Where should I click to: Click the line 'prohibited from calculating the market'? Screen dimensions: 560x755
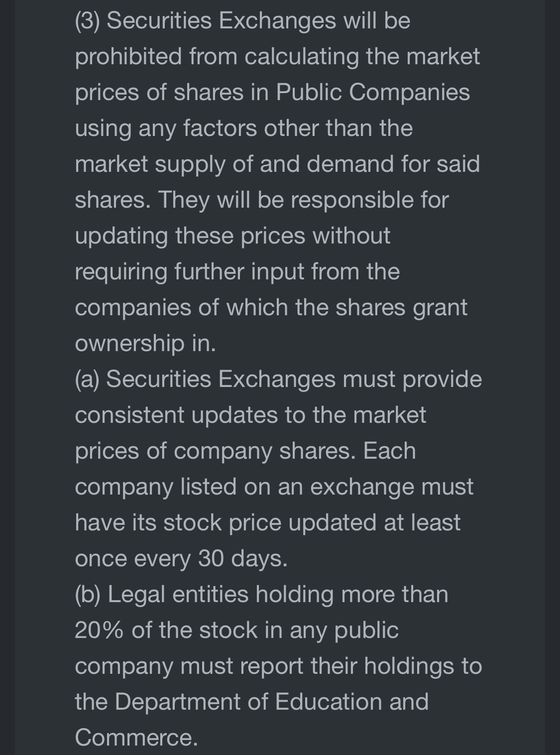point(277,56)
